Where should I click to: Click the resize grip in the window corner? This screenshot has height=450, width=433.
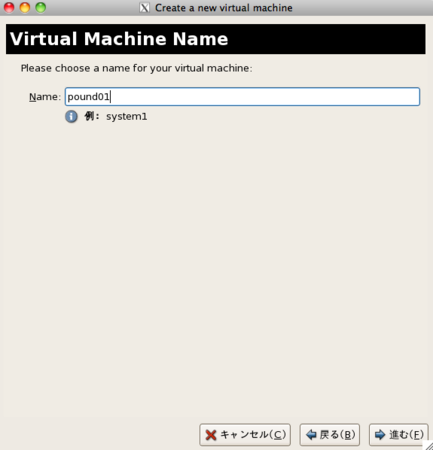pos(428,445)
